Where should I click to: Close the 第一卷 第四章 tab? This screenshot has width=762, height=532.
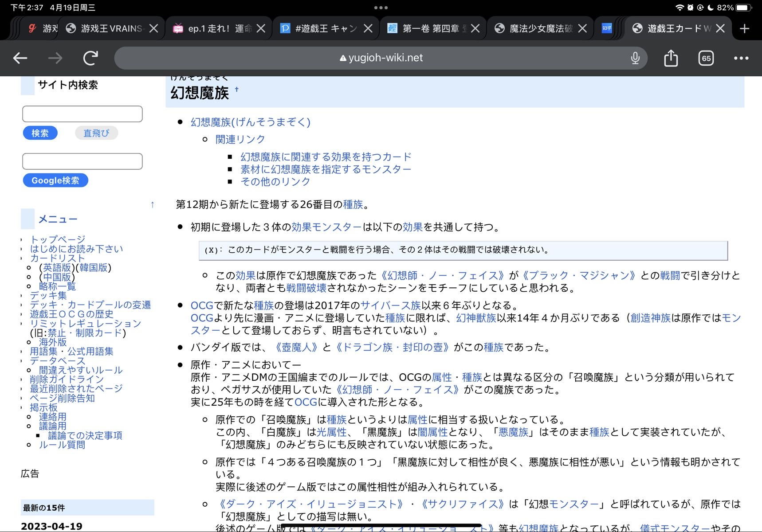pos(475,28)
